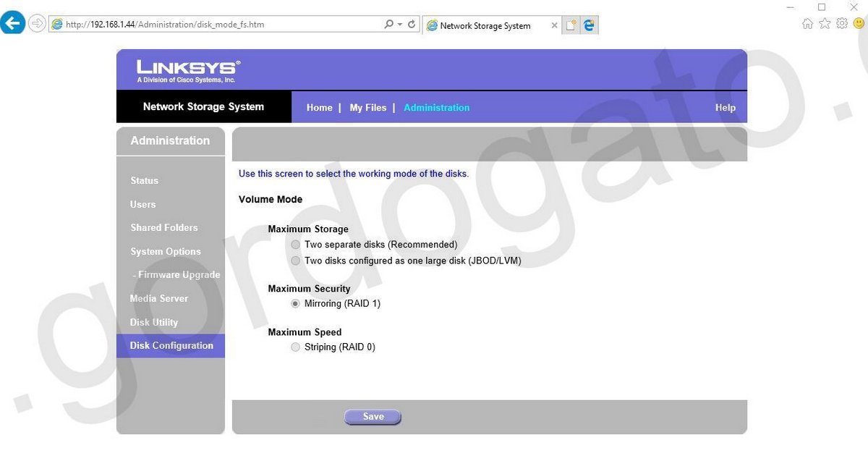The width and height of the screenshot is (868, 461).
Task: Open the Help link
Action: click(x=725, y=108)
